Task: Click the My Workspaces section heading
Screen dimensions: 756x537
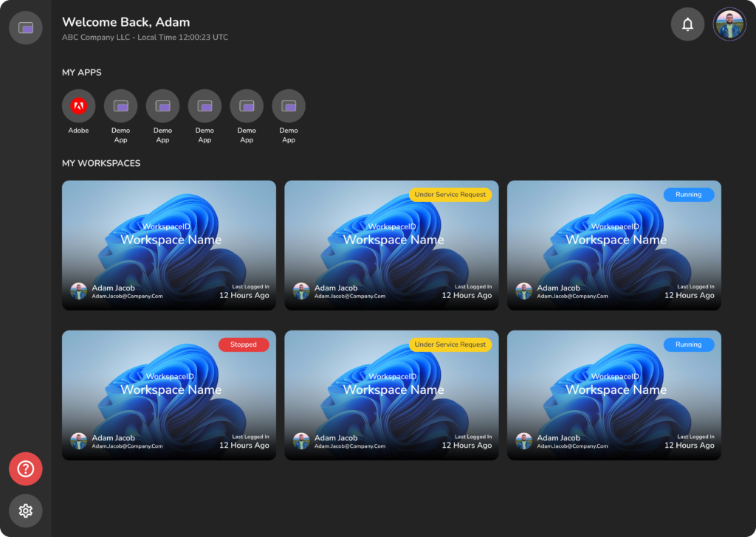Action: click(101, 163)
